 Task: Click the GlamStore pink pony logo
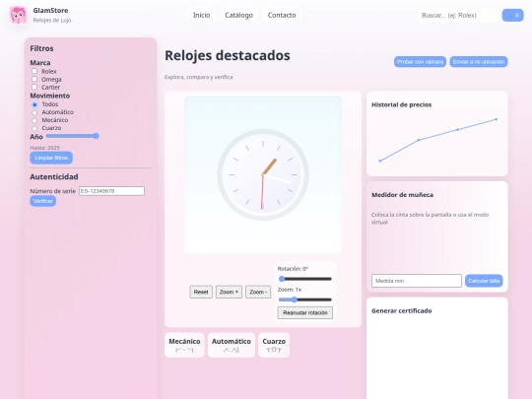[18, 15]
